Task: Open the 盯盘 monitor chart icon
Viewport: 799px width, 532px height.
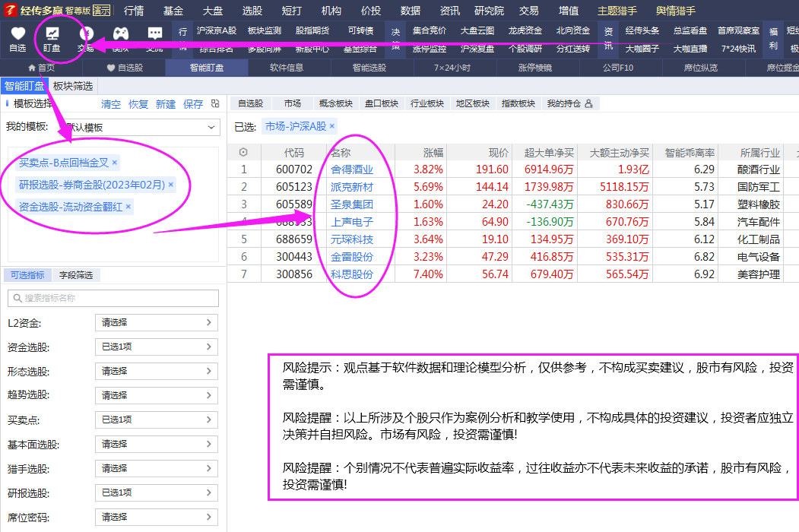Action: click(52, 33)
